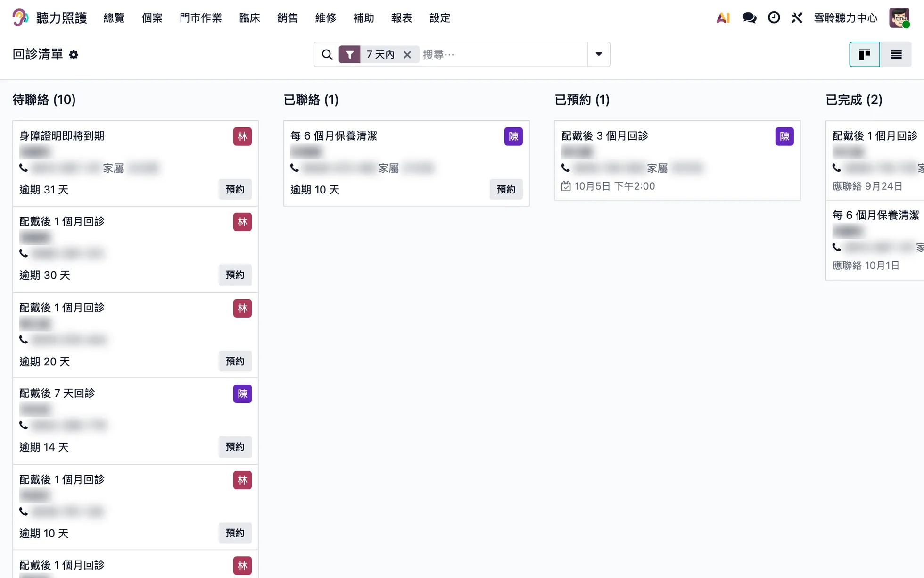Click 預約 on 逾期 20 天 card

235,361
